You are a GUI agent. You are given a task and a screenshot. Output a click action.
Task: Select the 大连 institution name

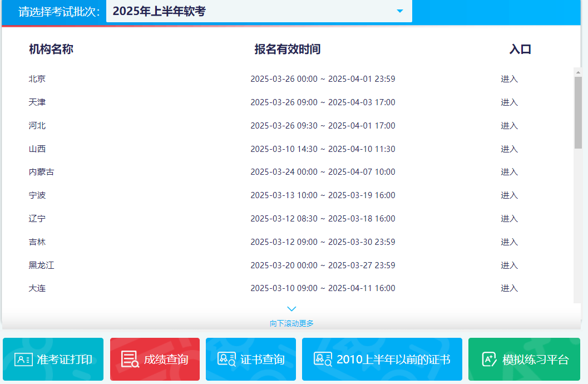(37, 288)
